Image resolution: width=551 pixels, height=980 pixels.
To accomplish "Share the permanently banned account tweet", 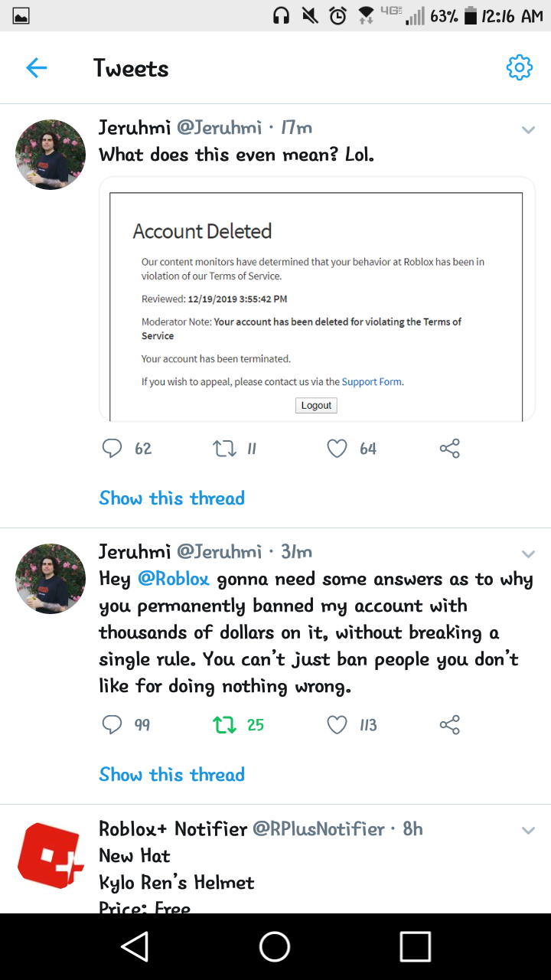I will (450, 725).
